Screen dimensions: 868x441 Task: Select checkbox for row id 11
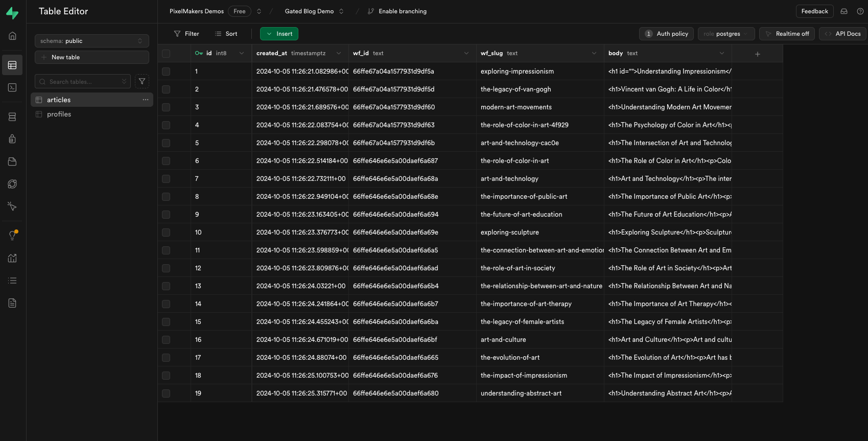166,250
